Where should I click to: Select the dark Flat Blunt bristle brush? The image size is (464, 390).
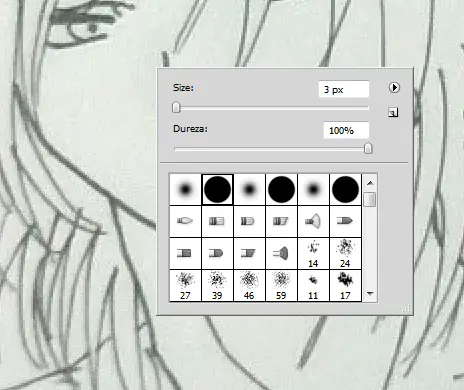coord(185,253)
